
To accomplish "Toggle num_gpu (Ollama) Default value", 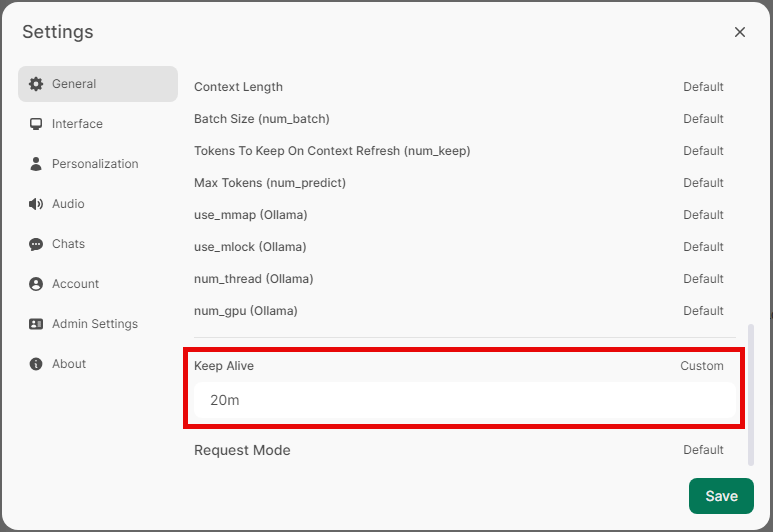I will pos(703,311).
